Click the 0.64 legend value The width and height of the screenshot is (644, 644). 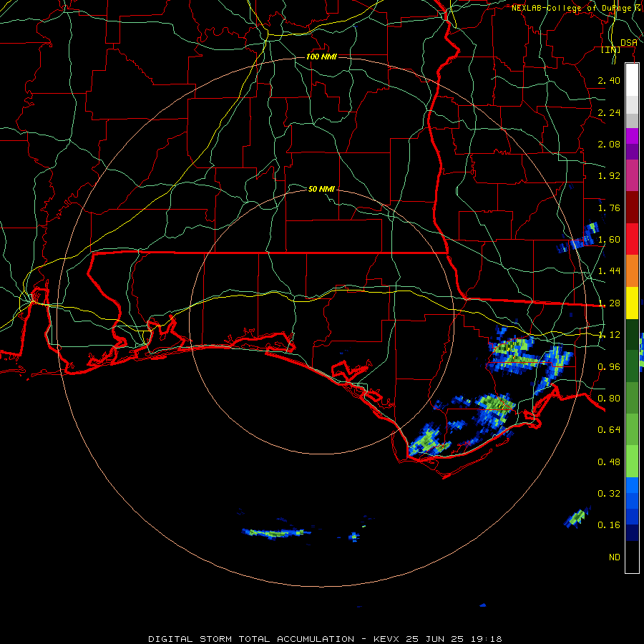[x=609, y=430]
